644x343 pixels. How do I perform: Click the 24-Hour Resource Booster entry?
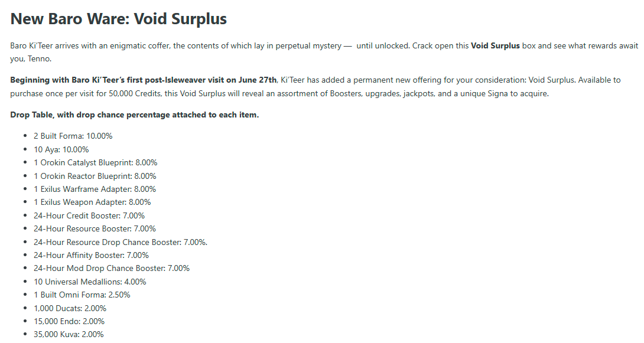(95, 228)
